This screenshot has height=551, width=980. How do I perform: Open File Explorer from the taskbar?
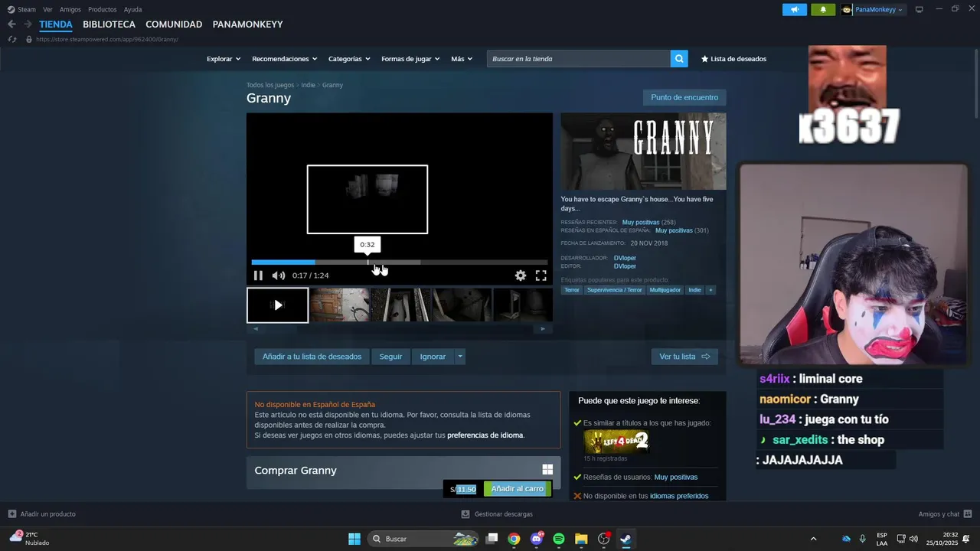[x=581, y=539]
